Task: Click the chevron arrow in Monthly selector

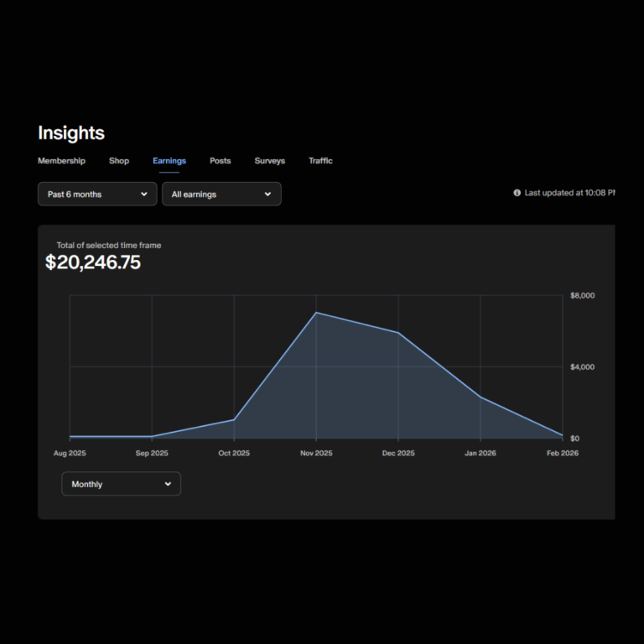Action: point(168,484)
